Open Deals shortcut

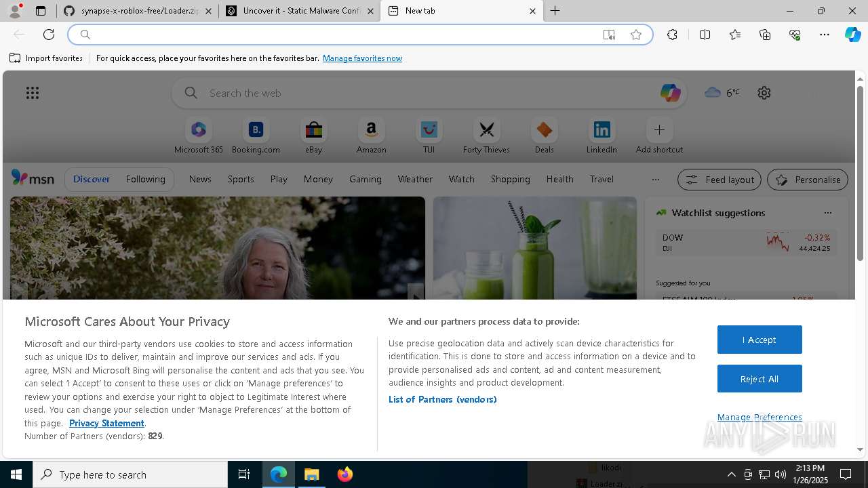pos(544,136)
